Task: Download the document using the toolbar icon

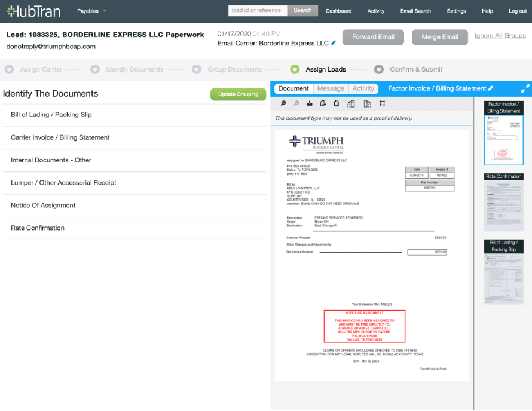Action: pyautogui.click(x=310, y=103)
